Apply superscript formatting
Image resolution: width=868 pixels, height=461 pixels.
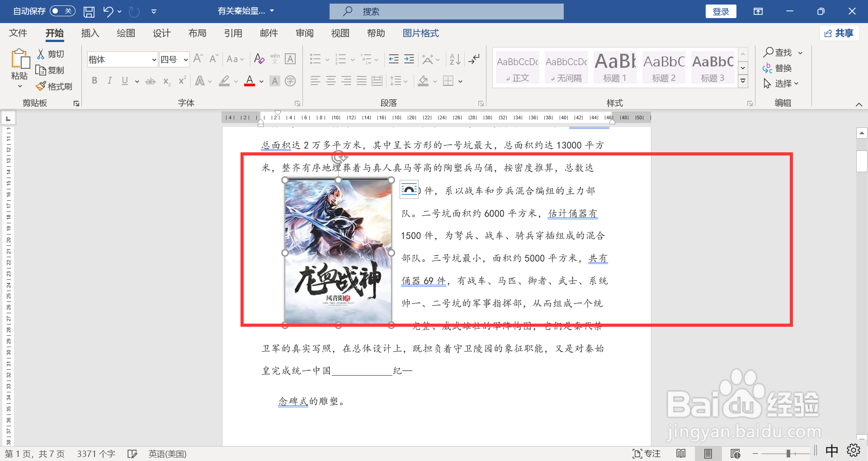tap(182, 81)
